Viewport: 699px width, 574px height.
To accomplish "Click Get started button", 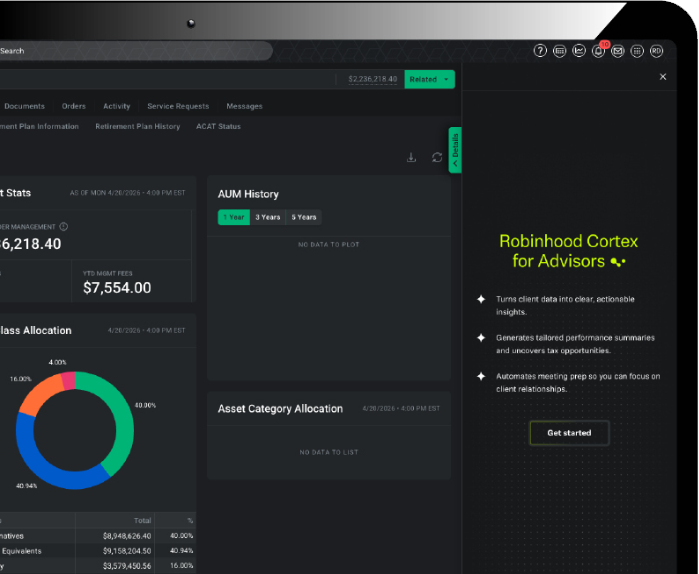I will (569, 433).
